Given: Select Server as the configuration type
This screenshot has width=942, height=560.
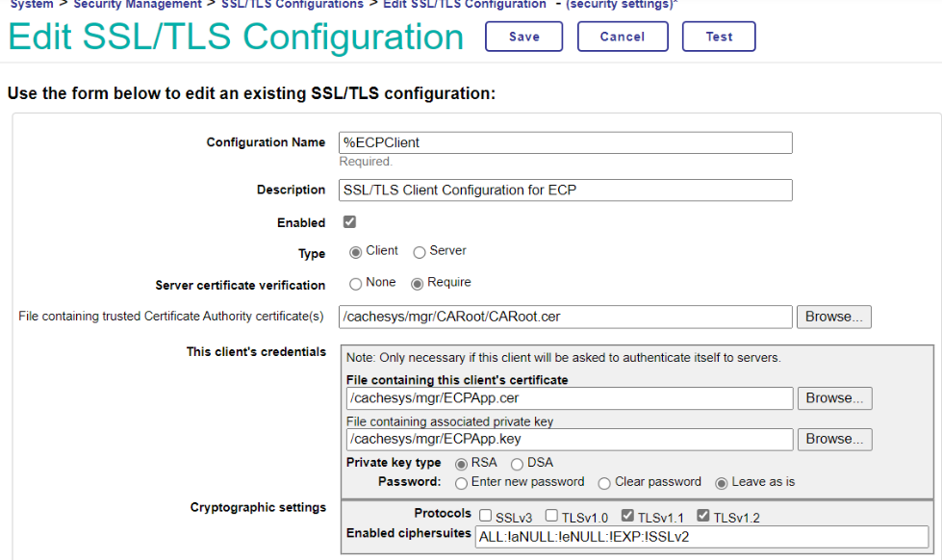Looking at the screenshot, I should (x=420, y=252).
